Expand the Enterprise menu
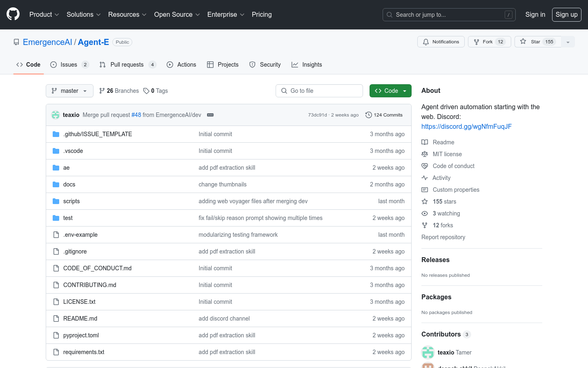 [x=226, y=14]
